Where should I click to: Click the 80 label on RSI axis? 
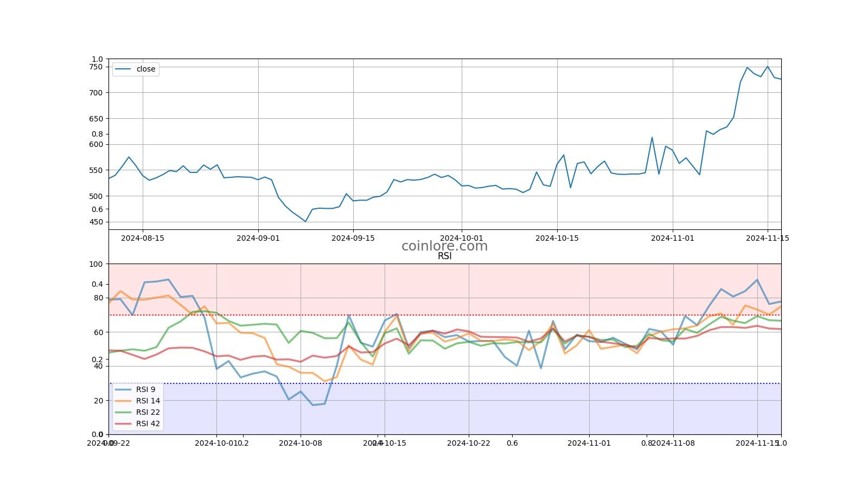click(x=98, y=298)
